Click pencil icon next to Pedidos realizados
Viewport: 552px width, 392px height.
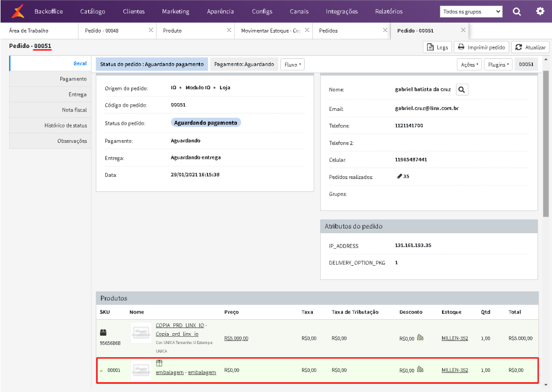tap(400, 176)
